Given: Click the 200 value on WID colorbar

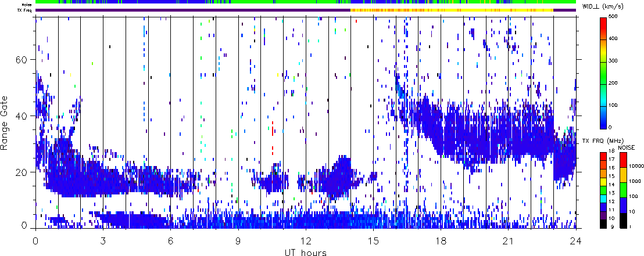Looking at the screenshot, I should click(x=614, y=83).
